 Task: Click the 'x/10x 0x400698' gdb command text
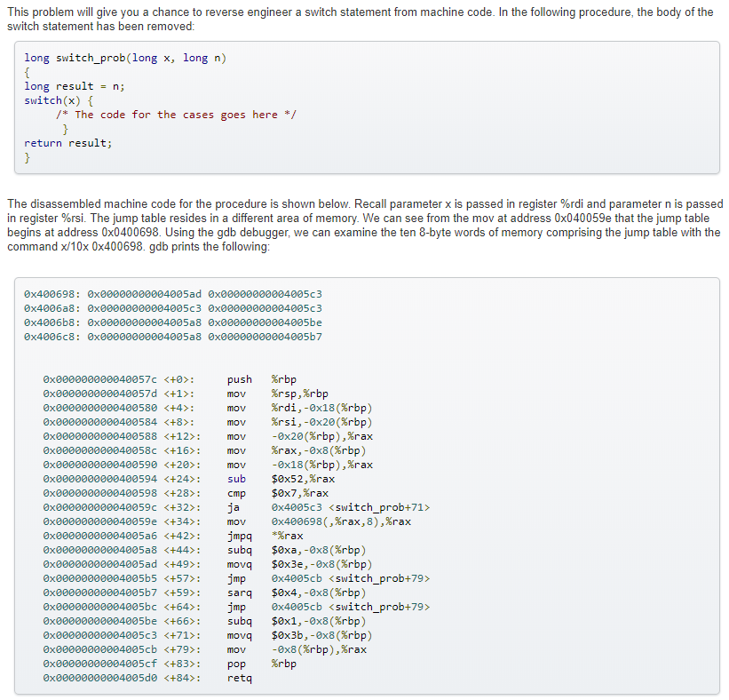pos(99,247)
